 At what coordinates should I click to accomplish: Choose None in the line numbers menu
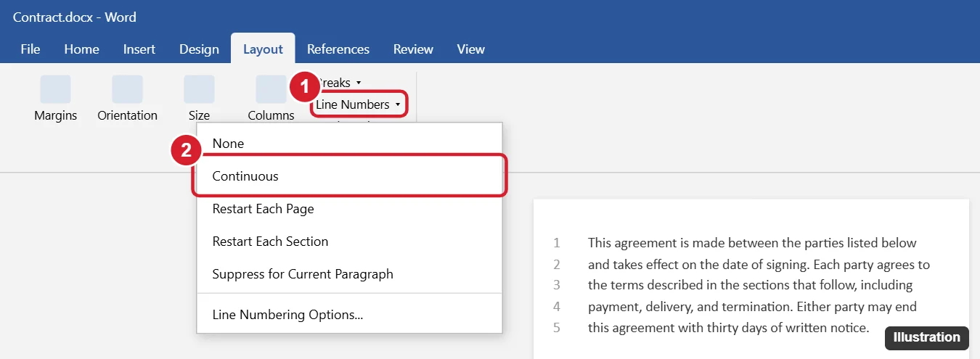pyautogui.click(x=349, y=144)
